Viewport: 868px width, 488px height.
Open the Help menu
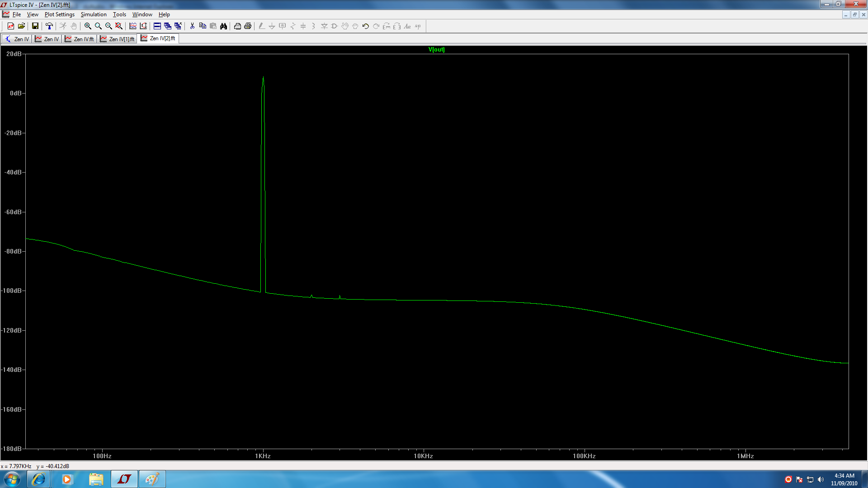(164, 14)
